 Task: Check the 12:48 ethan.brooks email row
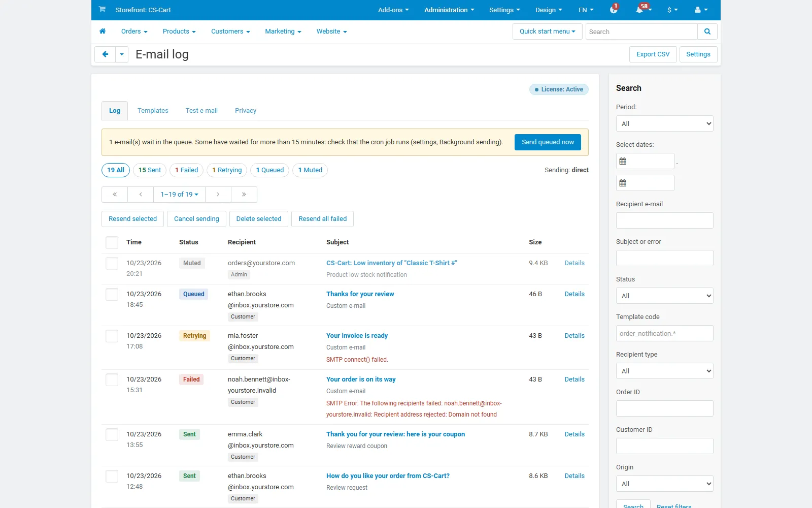(112, 476)
